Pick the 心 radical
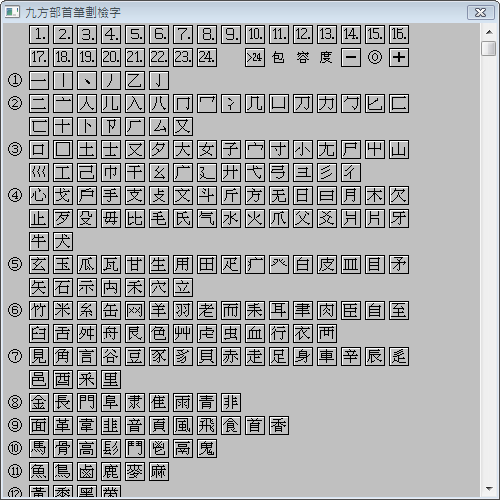 pyautogui.click(x=39, y=195)
